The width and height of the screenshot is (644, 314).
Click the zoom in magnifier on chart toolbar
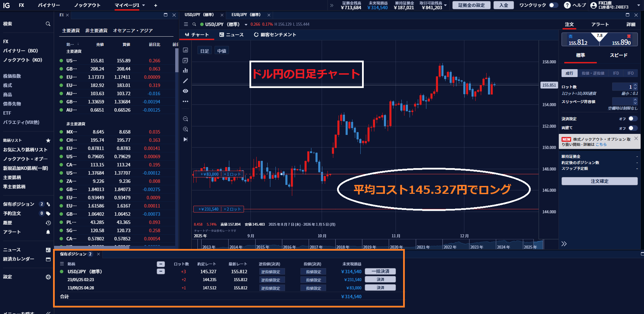[x=185, y=129]
